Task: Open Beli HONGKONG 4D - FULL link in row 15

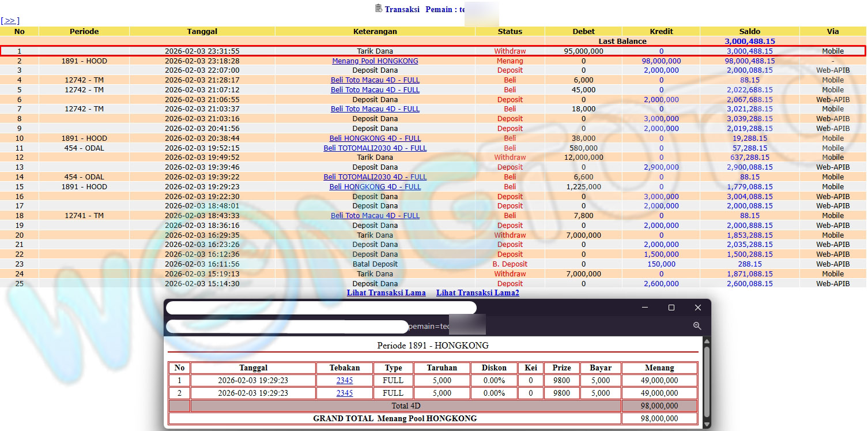Action: (x=375, y=187)
